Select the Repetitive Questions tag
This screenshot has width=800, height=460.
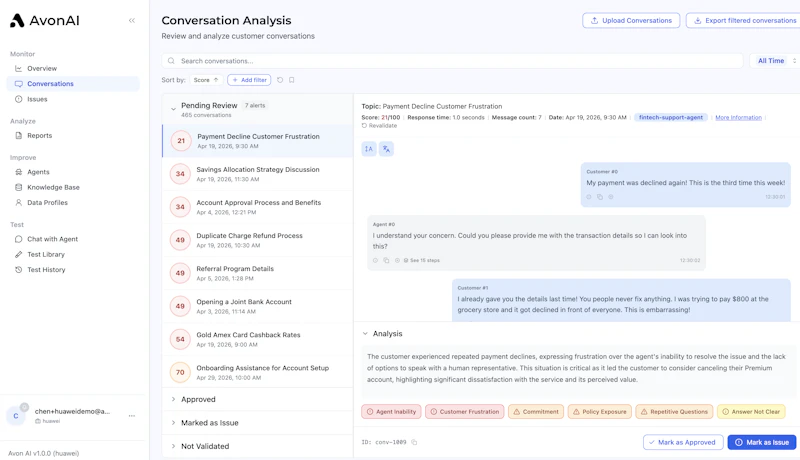pos(674,412)
